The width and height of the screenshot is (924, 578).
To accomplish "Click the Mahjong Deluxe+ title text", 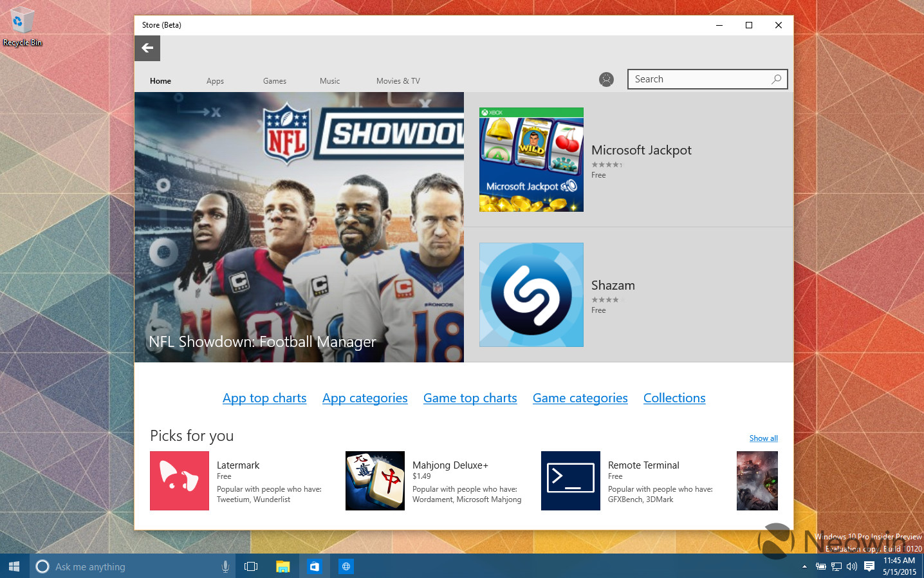I will click(450, 465).
